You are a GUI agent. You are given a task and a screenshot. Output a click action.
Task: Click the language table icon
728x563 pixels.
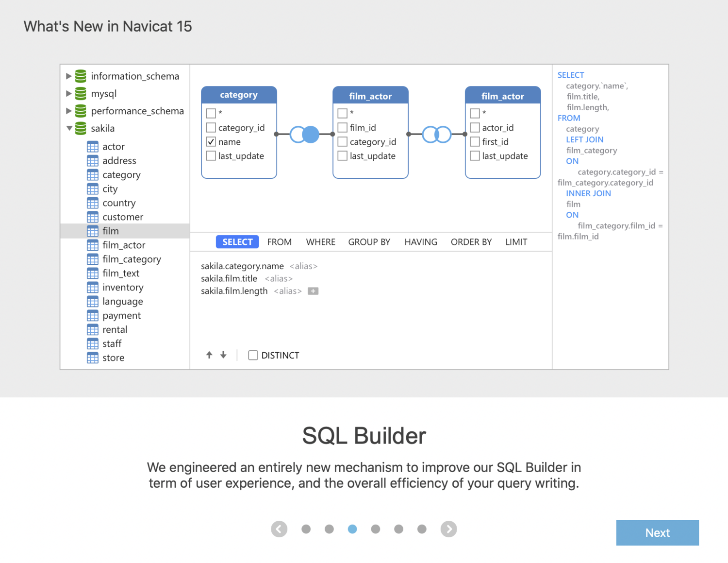(x=93, y=301)
